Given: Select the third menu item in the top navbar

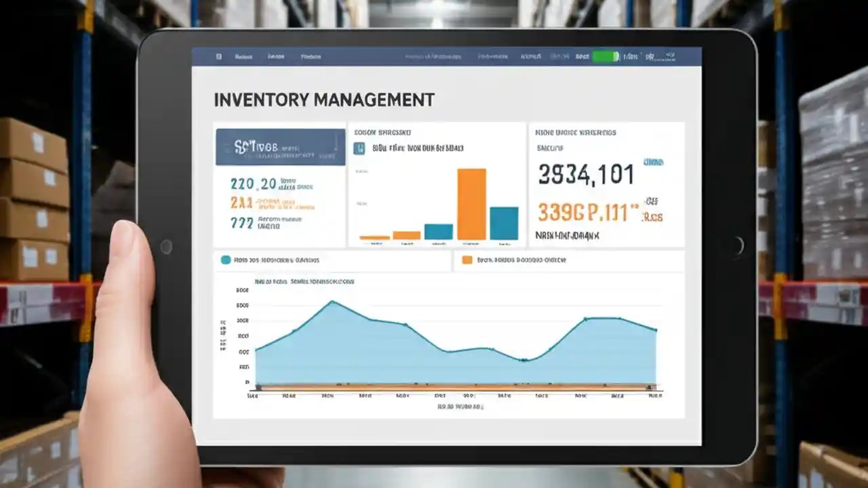Looking at the screenshot, I should tap(312, 57).
